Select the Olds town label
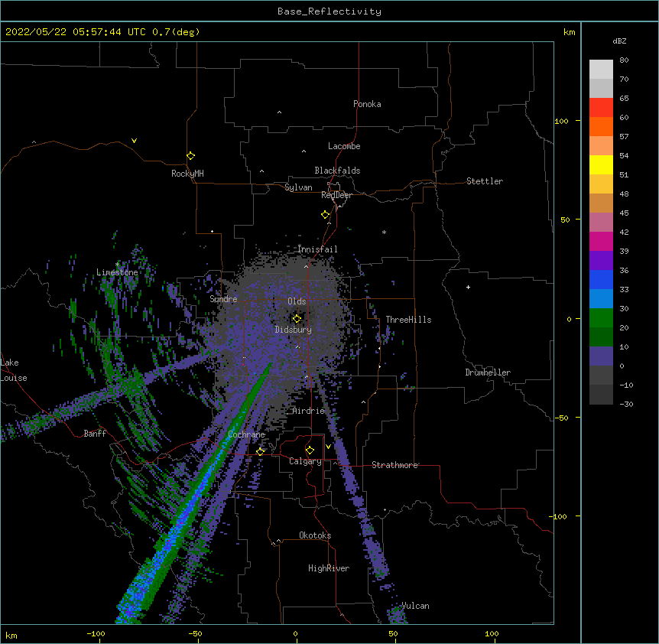Viewport: 659px width, 644px height. click(x=297, y=301)
